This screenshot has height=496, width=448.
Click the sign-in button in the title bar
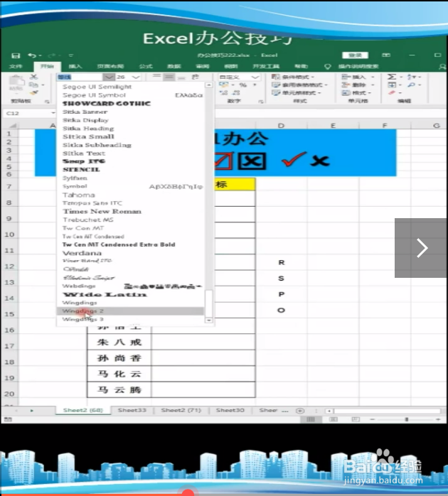pos(356,55)
